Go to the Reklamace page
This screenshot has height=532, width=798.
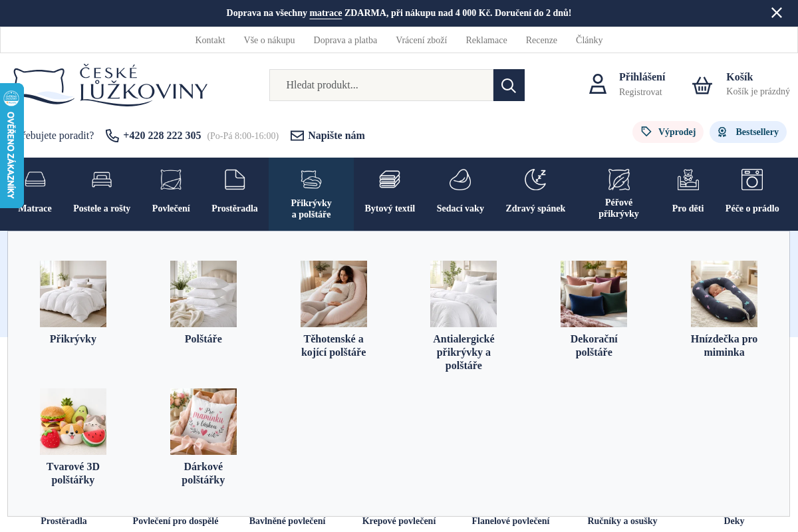coord(487,40)
